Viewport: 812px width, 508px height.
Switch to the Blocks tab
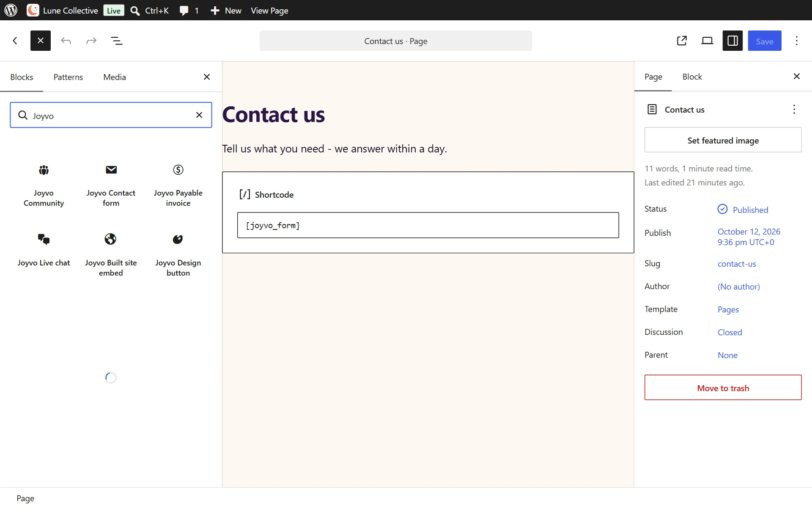(22, 77)
